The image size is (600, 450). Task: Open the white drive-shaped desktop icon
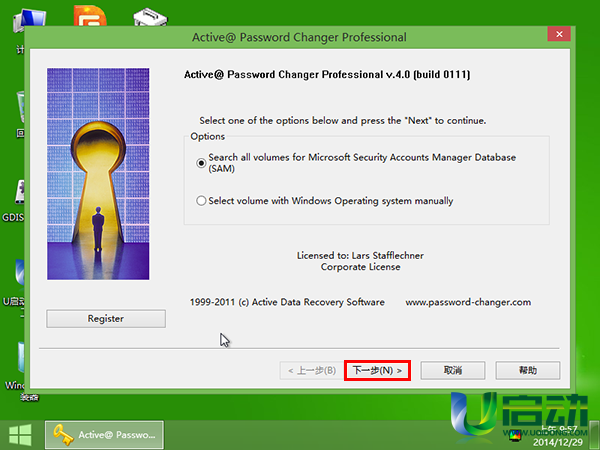click(150, 17)
